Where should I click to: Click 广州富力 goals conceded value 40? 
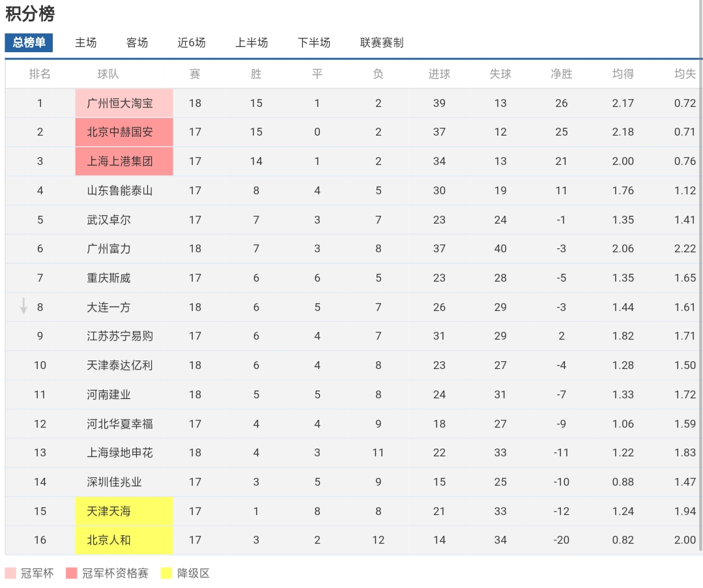coord(500,248)
